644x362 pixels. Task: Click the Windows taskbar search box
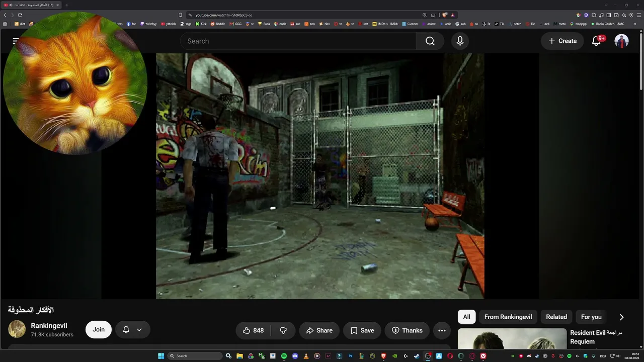pyautogui.click(x=195, y=356)
